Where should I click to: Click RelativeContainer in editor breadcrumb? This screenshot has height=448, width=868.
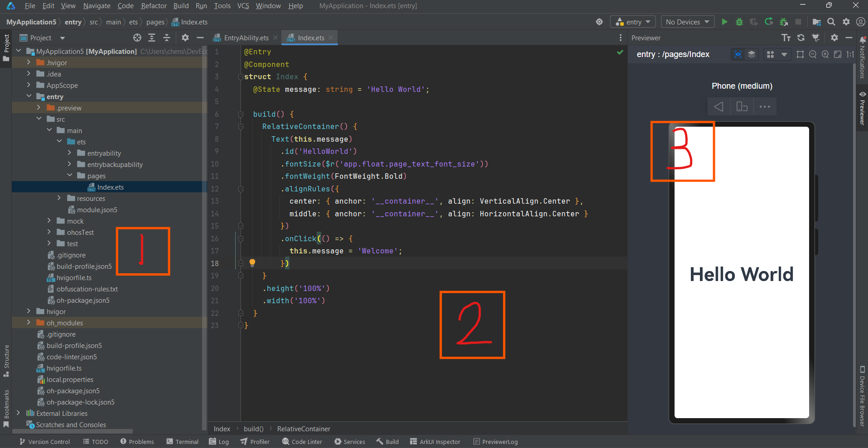pos(304,429)
